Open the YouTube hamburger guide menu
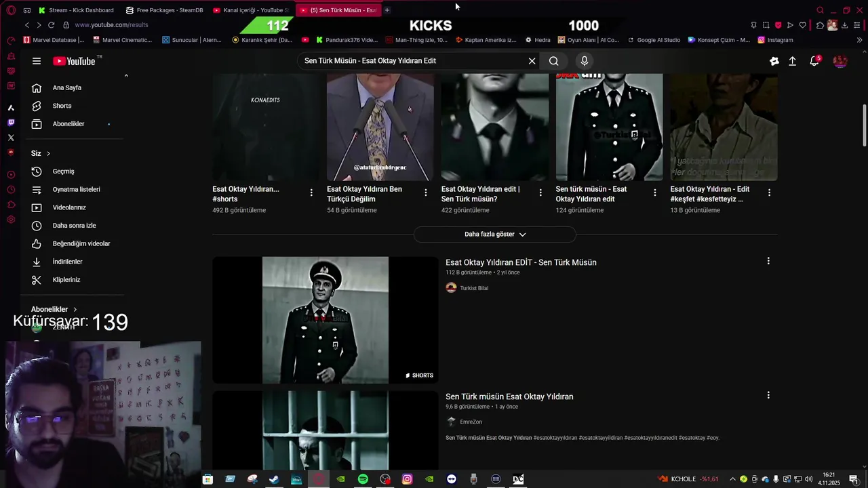Screen dimensions: 868x488 point(37,61)
